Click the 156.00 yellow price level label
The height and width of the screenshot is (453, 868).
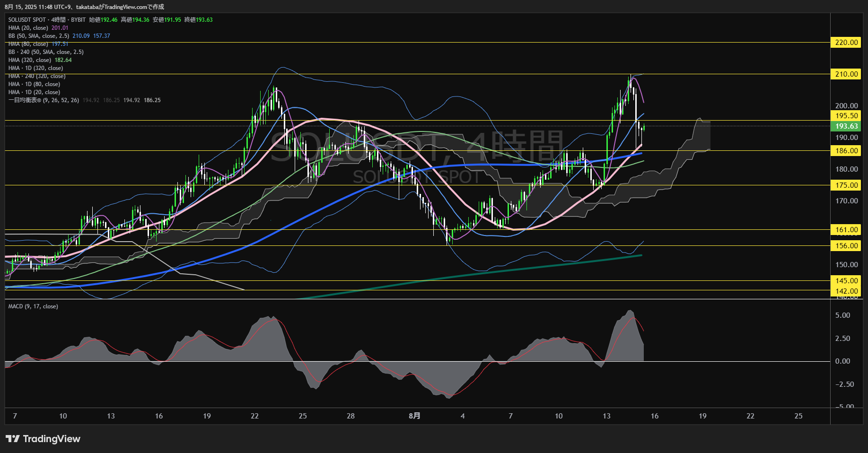coord(846,245)
